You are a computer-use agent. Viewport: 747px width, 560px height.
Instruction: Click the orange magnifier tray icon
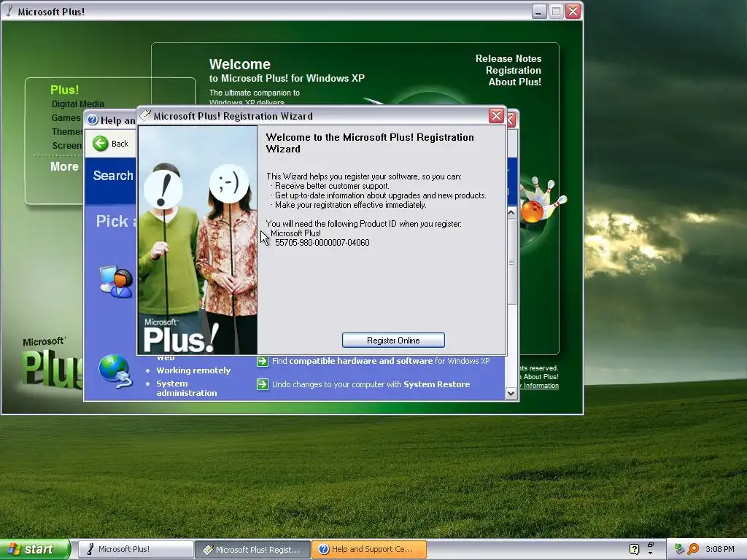pos(693,549)
